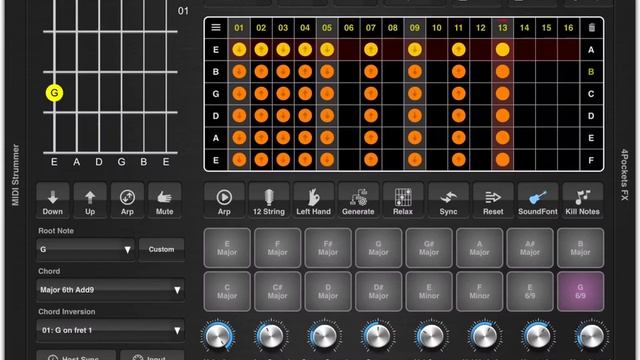Adjust the first knob on the left
The width and height of the screenshot is (640, 360).
[218, 336]
